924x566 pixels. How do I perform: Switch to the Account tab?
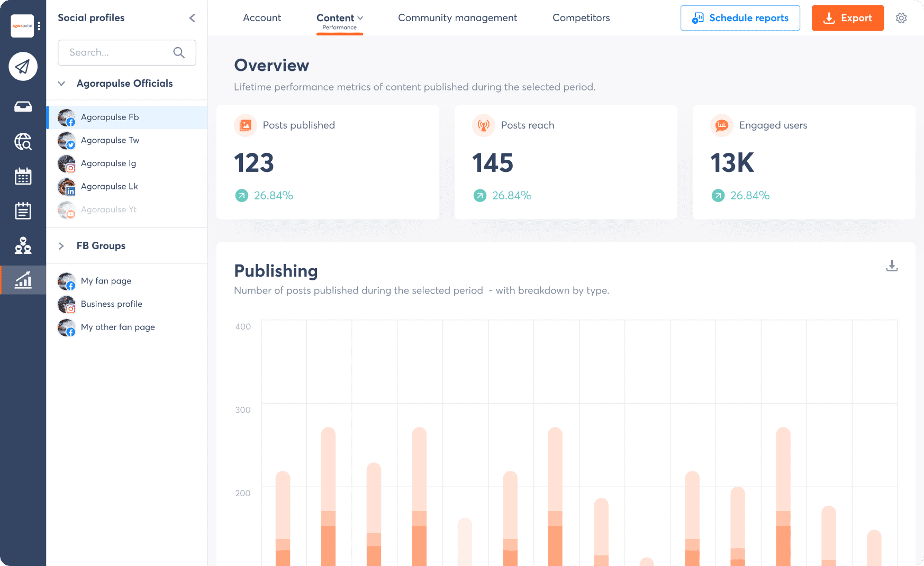tap(262, 18)
